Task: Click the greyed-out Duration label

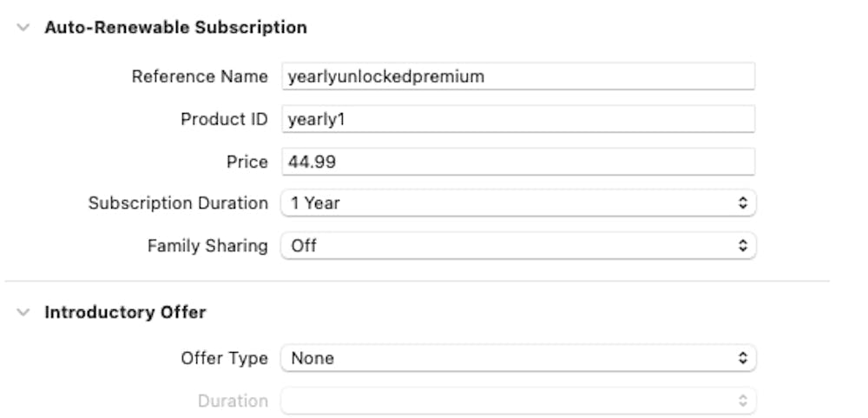Action: click(233, 401)
